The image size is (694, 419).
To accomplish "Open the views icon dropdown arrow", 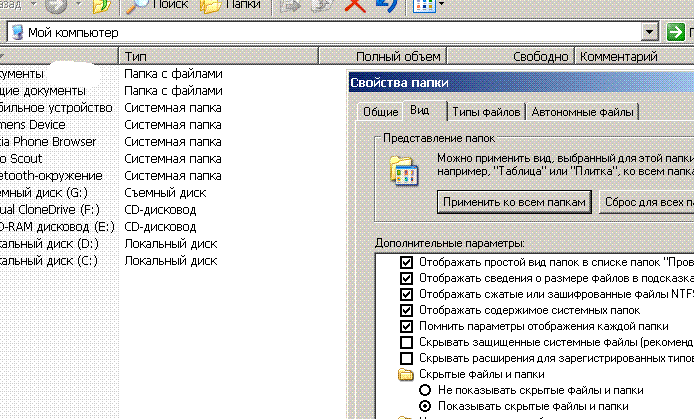I will (x=443, y=6).
